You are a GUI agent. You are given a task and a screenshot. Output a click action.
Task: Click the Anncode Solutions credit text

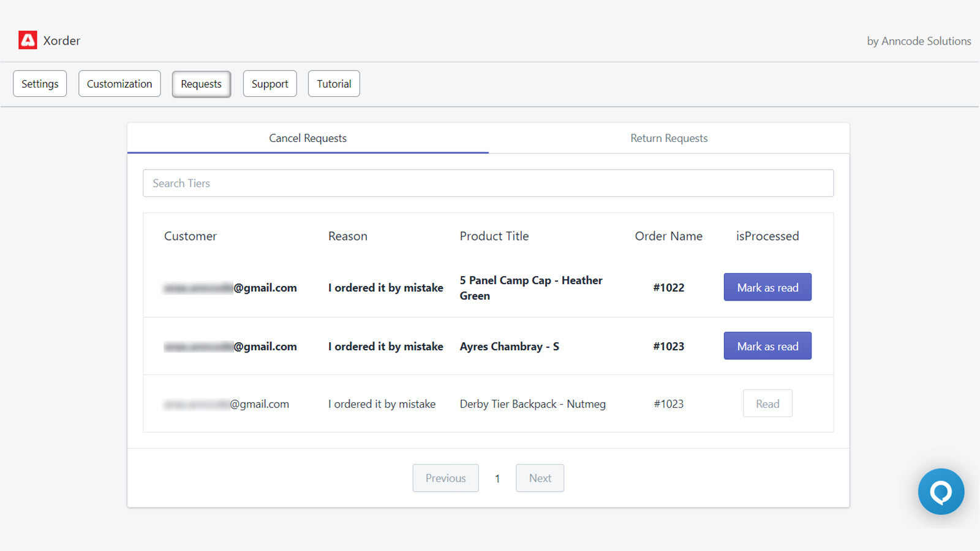coord(918,41)
